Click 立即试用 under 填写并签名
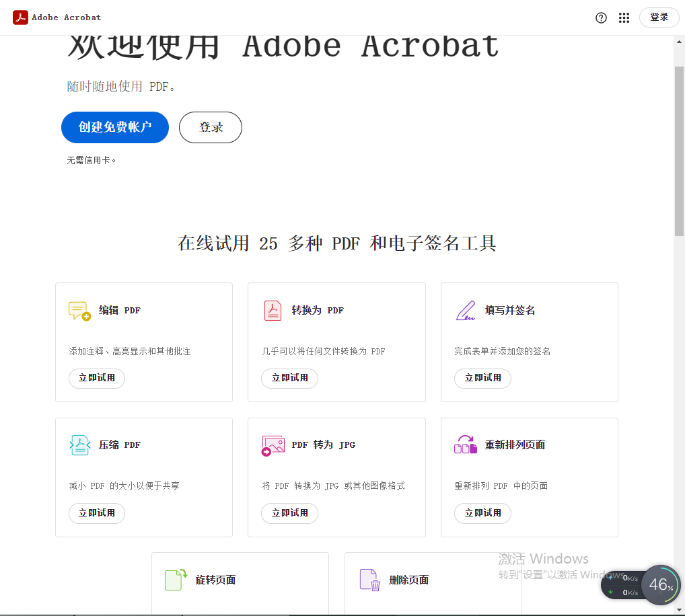Screen dimensions: 685x616 tap(482, 378)
